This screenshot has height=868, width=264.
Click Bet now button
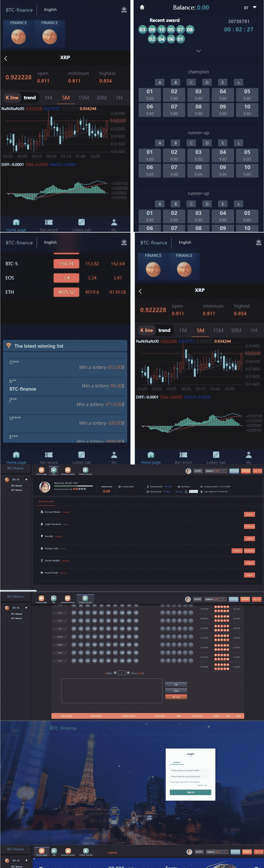(176, 697)
